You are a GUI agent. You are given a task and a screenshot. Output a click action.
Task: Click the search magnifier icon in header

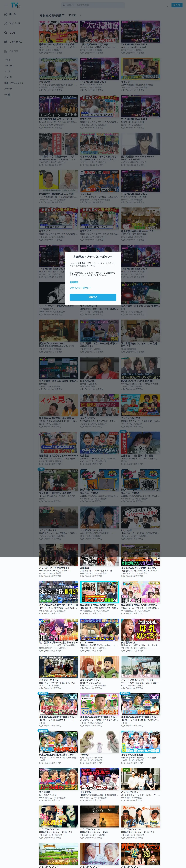tap(64, 5)
